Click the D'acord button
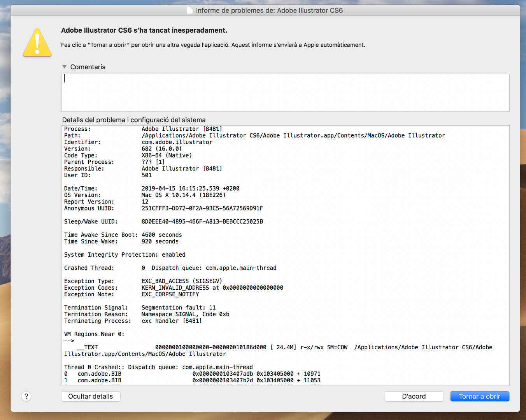The width and height of the screenshot is (526, 420). click(x=414, y=396)
